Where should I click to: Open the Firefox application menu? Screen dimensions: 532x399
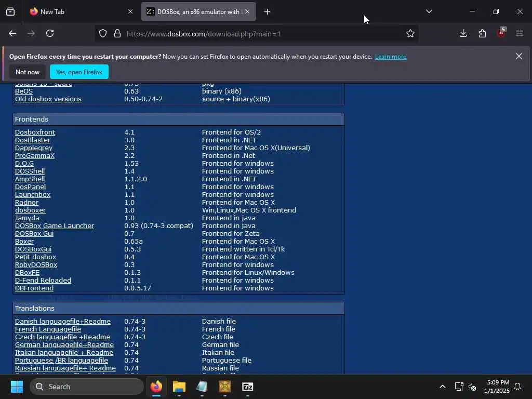click(x=520, y=33)
